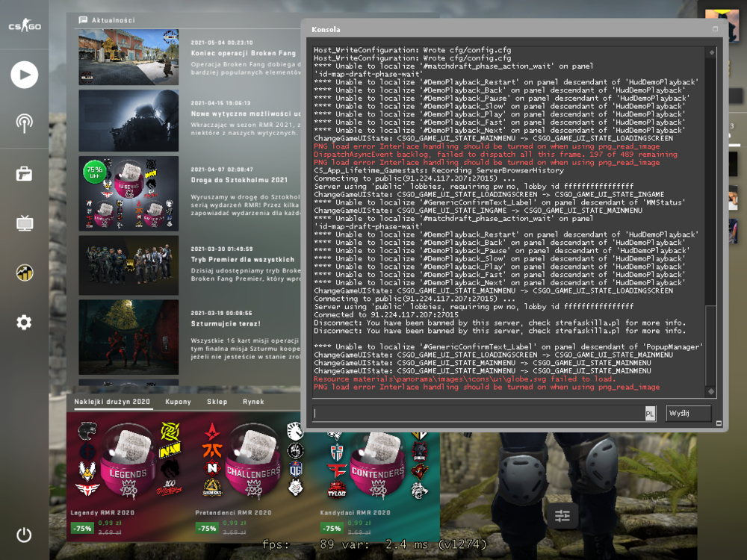Click the console scrollbar down arrow
Viewport: 747px width, 560px height.
pos(711,391)
